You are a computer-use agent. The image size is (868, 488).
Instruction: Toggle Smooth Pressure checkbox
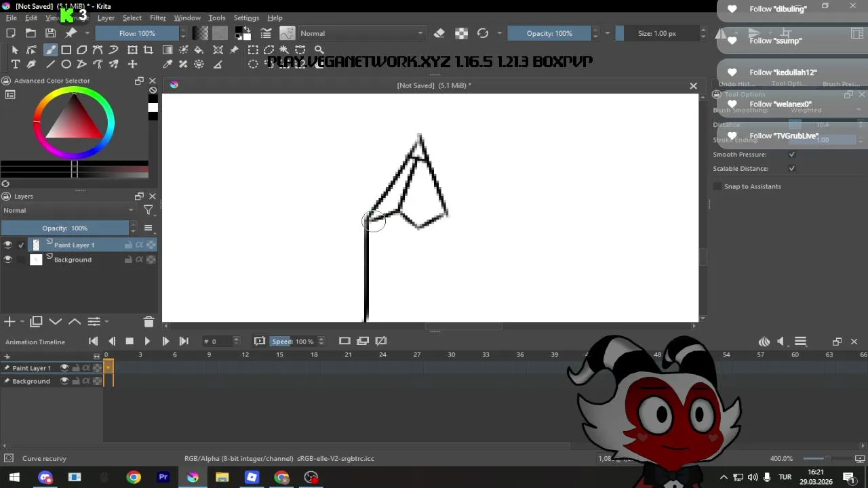[791, 155]
